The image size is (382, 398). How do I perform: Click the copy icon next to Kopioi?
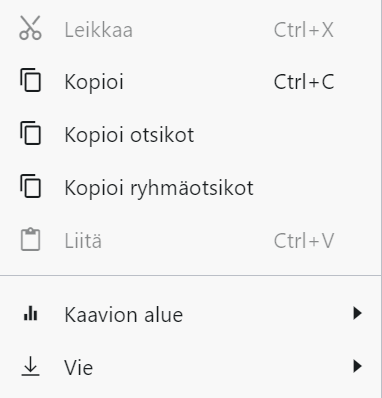coord(30,80)
